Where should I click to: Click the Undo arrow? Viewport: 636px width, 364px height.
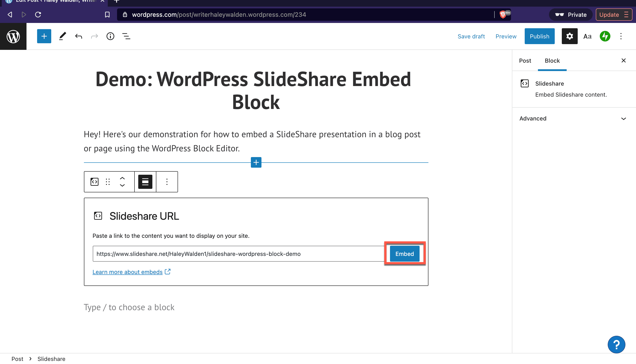click(x=79, y=36)
